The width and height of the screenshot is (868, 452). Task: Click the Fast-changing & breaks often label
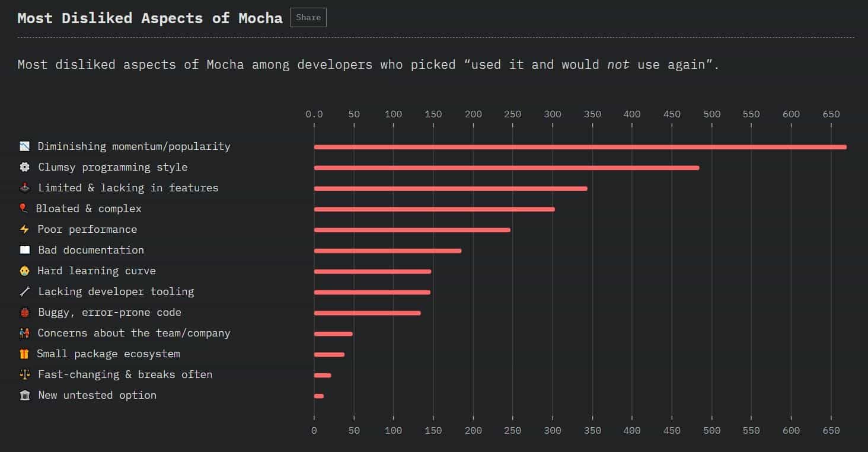(125, 374)
